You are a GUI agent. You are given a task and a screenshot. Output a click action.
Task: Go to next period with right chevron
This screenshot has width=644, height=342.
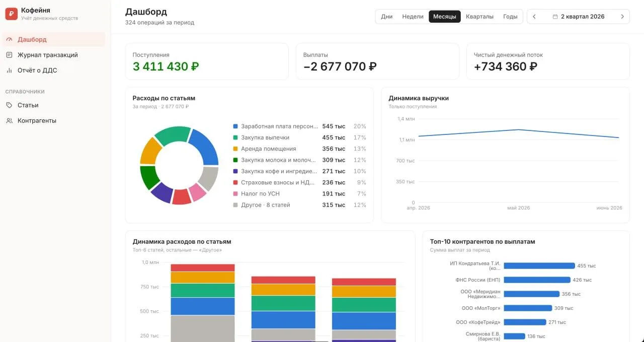click(622, 17)
